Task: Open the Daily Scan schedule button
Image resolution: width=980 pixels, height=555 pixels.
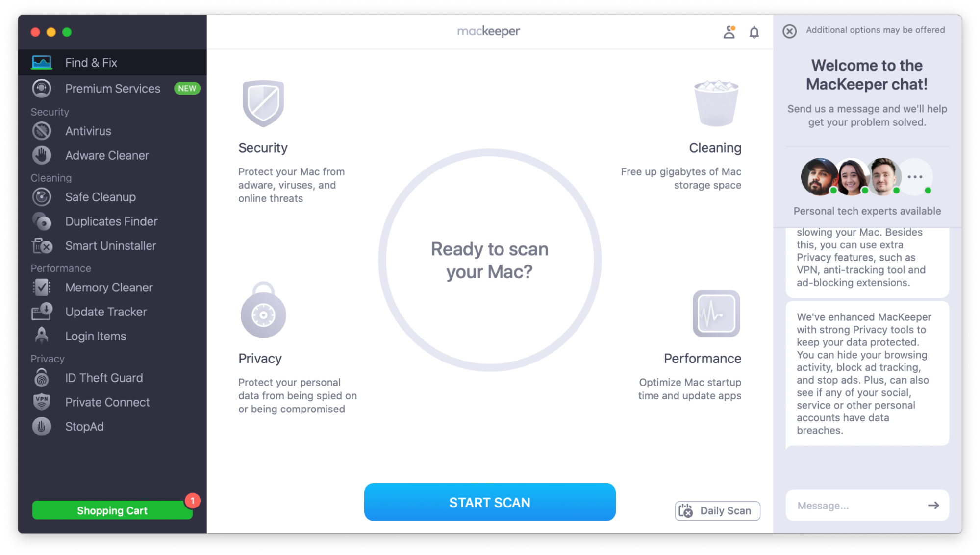Action: tap(717, 511)
